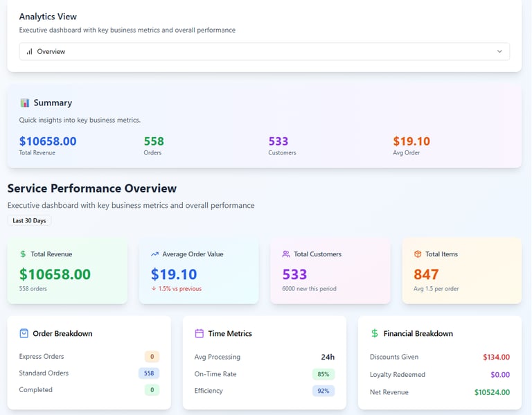The height and width of the screenshot is (415, 532).
Task: Click the Standard Orders 558 badge
Action: pos(149,373)
